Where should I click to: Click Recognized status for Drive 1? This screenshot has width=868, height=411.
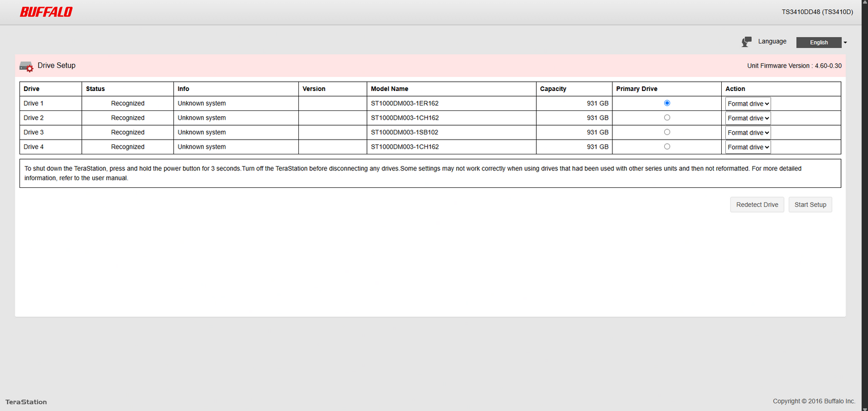(x=127, y=103)
